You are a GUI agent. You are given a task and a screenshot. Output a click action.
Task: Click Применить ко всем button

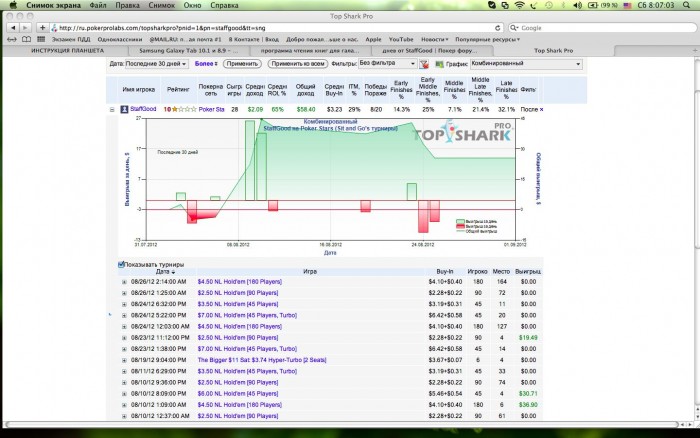click(298, 64)
